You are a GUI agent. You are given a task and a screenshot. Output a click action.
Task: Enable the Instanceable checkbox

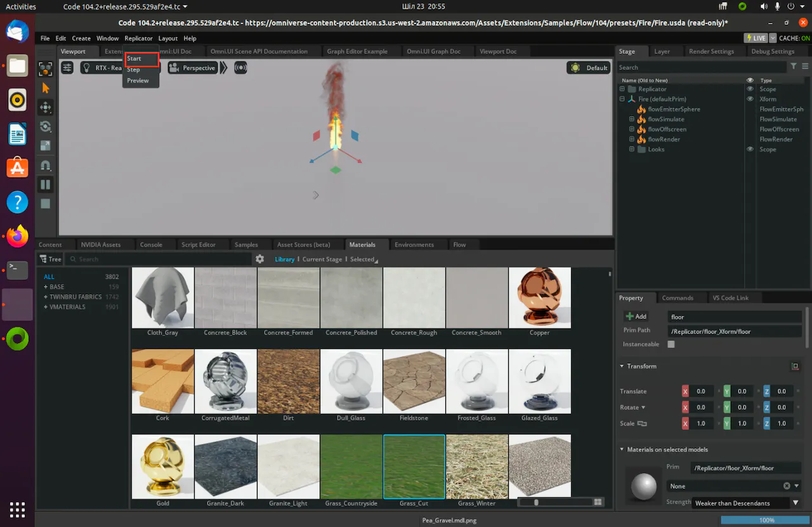pyautogui.click(x=671, y=344)
